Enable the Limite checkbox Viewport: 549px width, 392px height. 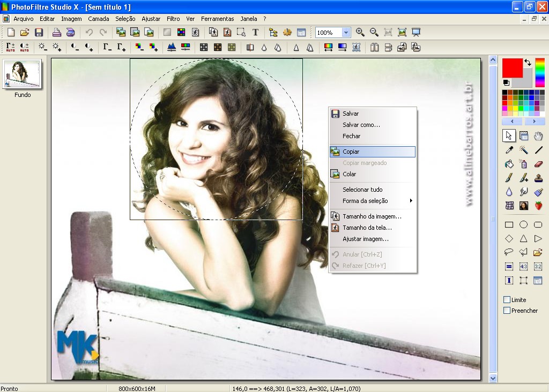[507, 299]
